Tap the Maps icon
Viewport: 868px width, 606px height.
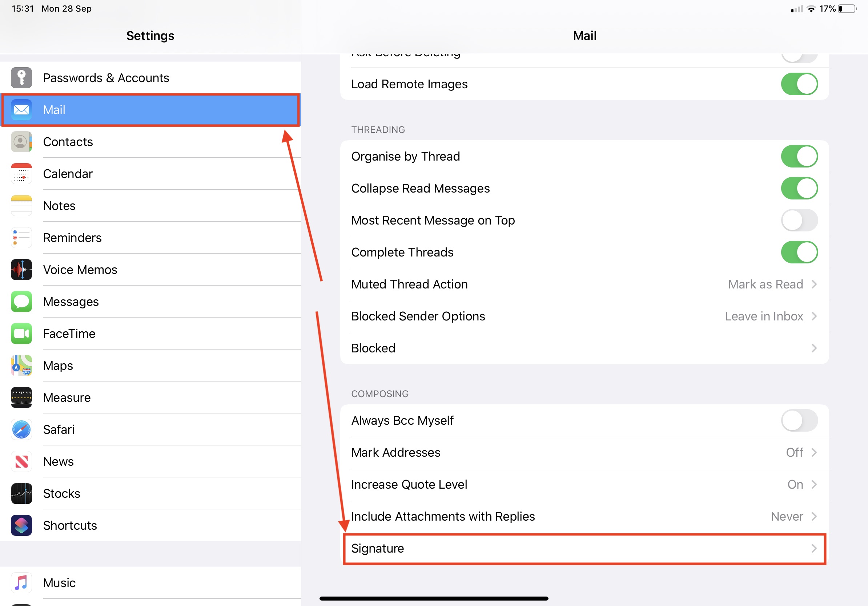[21, 366]
